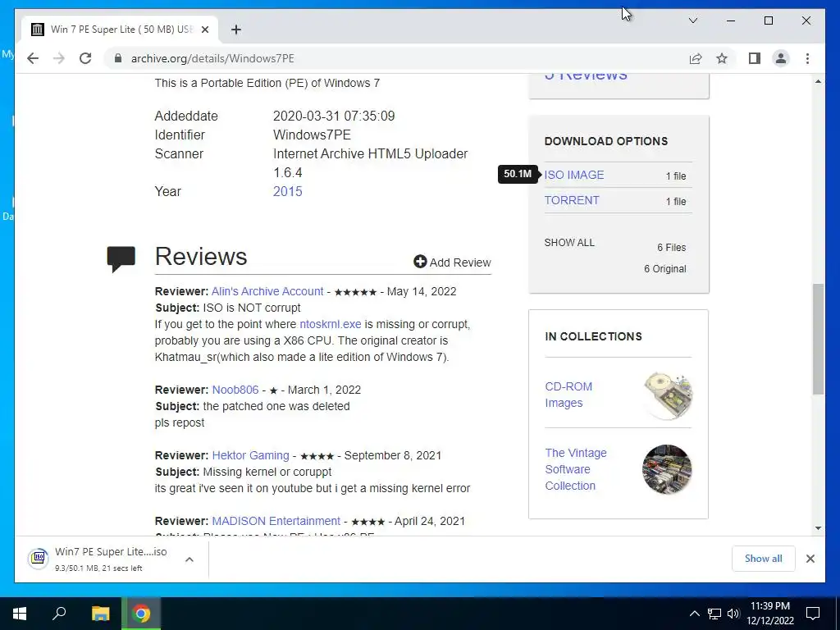Click the Chrome taskbar icon
This screenshot has width=840, height=630.
141,614
